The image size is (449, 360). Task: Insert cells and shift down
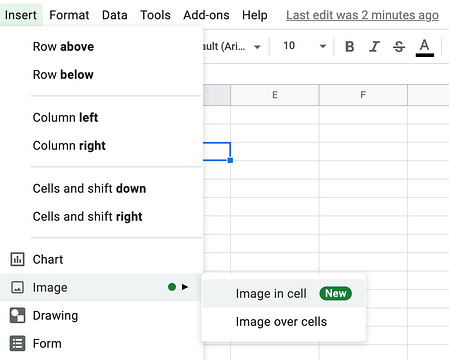(x=101, y=188)
